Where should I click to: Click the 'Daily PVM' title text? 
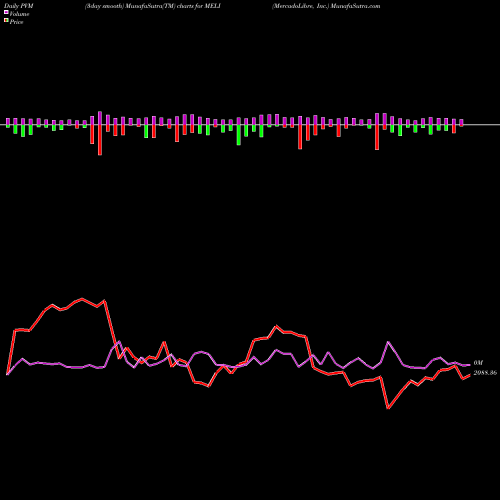(x=20, y=6)
